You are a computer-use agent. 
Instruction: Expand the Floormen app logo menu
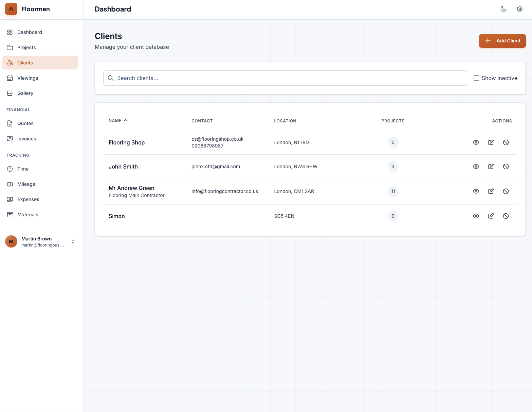tap(11, 9)
